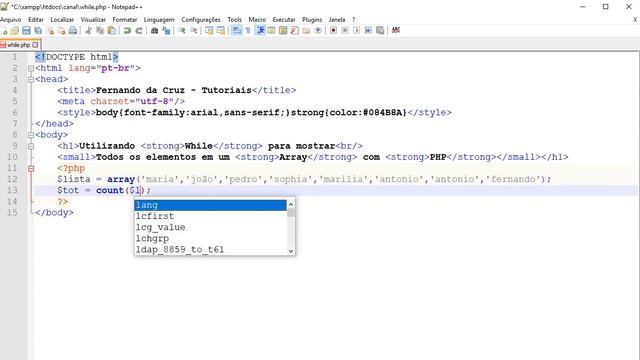Open the Janela menu

337,20
